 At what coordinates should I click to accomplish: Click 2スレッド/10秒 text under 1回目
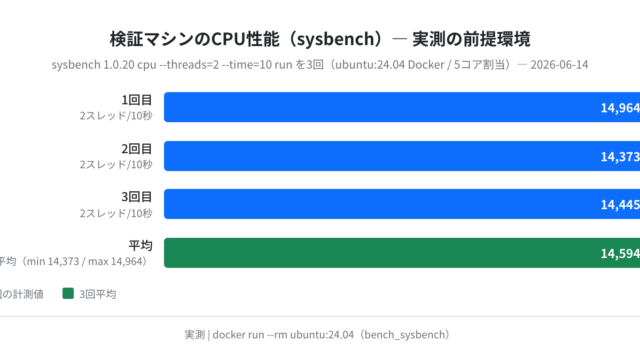[116, 116]
